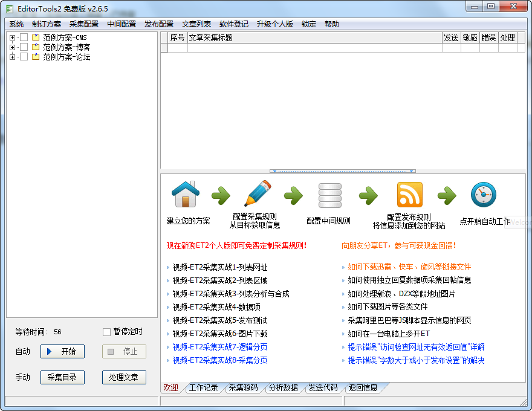Click the 文章采集标题 column header

coord(315,37)
